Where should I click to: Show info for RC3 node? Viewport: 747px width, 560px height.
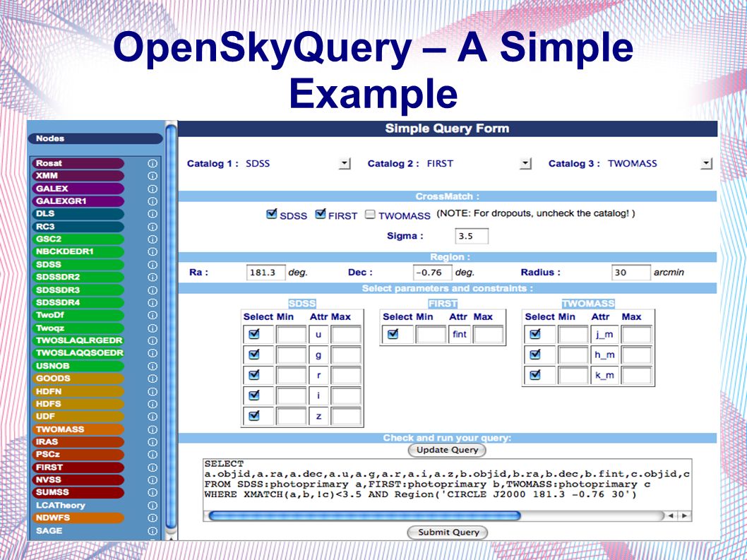point(153,227)
